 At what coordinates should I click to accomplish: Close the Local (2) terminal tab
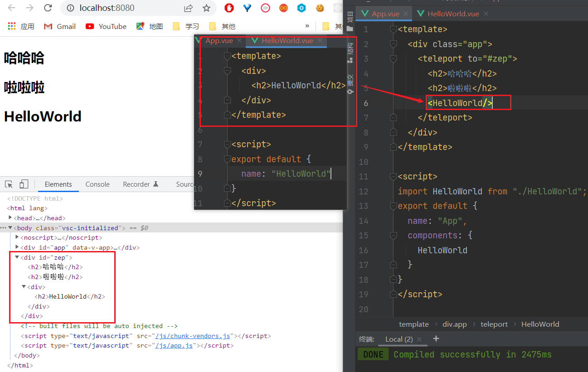pyautogui.click(x=419, y=339)
